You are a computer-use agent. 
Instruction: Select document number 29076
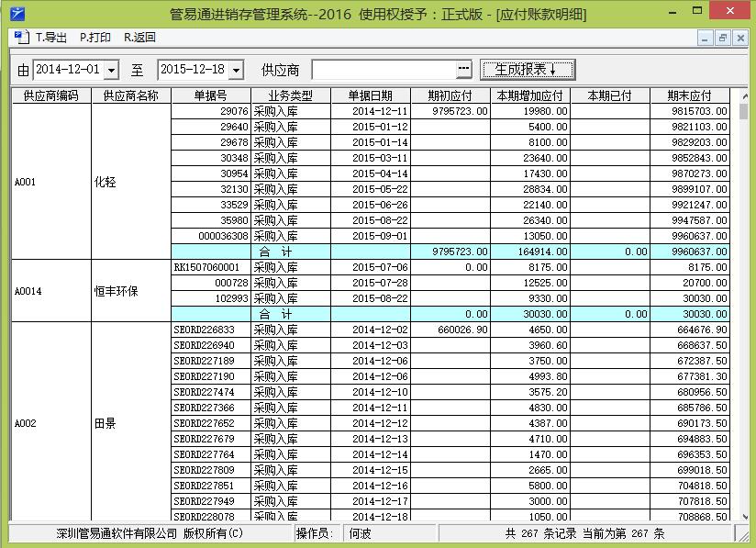pyautogui.click(x=211, y=111)
